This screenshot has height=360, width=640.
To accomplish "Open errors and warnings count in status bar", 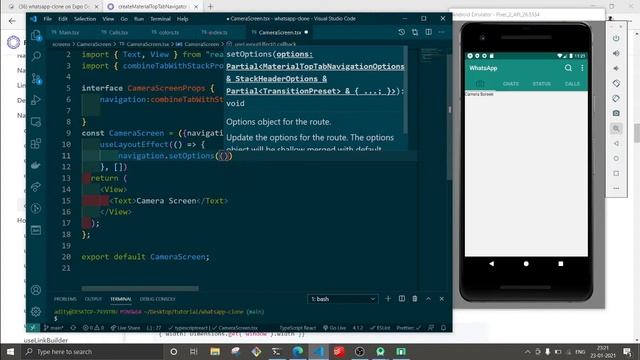I will pyautogui.click(x=93, y=328).
